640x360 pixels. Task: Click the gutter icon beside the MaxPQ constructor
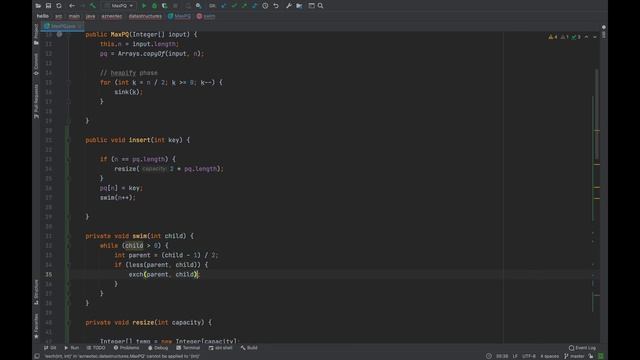[59, 35]
